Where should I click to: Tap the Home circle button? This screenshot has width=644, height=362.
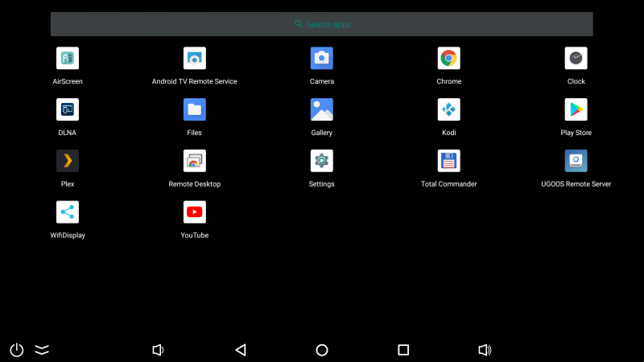pos(321,350)
